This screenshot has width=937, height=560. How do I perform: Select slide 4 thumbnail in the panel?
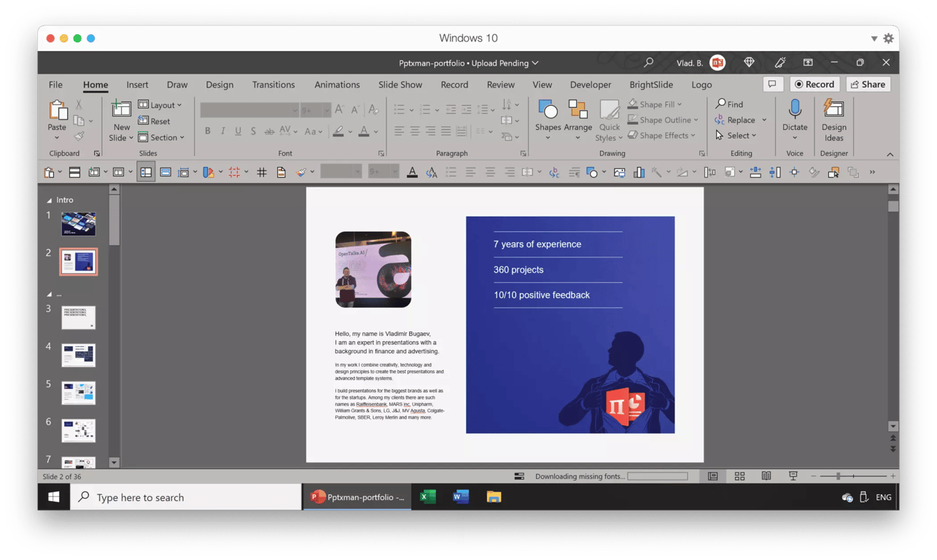click(78, 355)
